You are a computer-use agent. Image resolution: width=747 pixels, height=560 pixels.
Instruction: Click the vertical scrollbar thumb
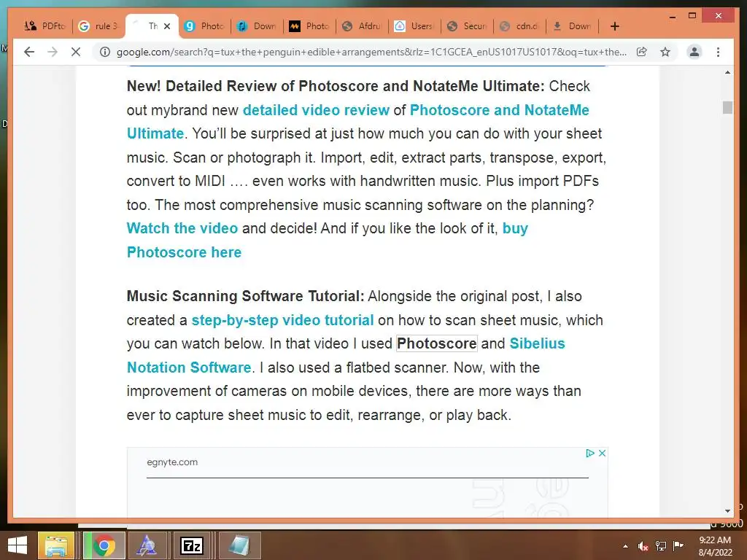727,108
